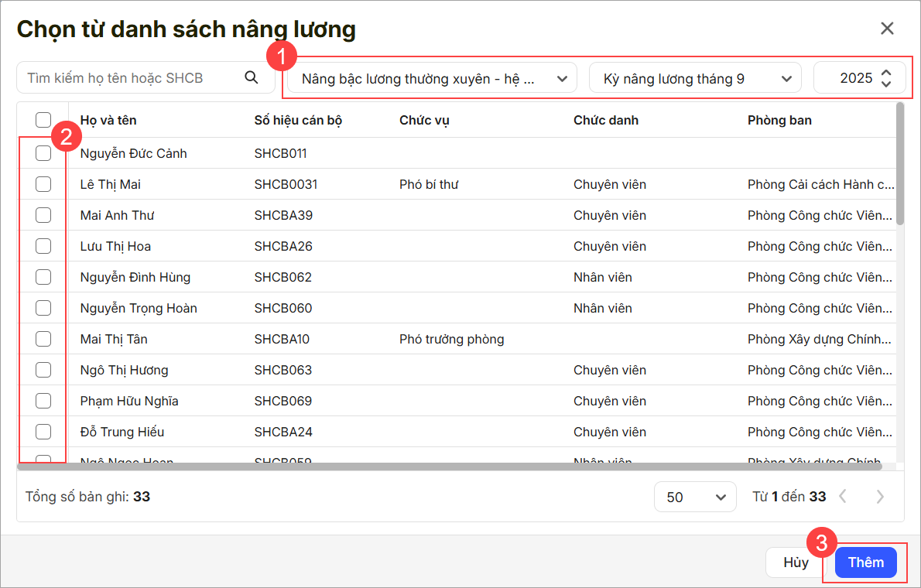Click the Hủy button

point(796,562)
